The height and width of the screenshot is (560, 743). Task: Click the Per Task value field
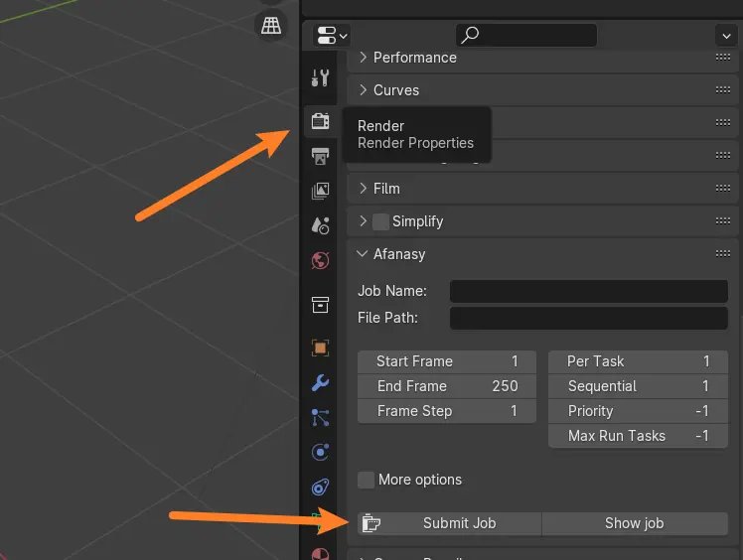(638, 361)
